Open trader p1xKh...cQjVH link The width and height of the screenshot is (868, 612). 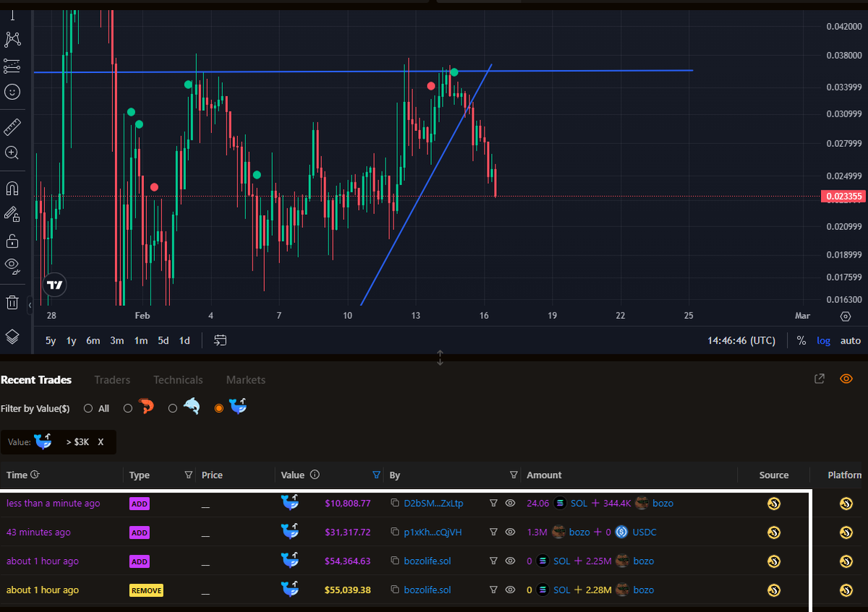click(433, 532)
